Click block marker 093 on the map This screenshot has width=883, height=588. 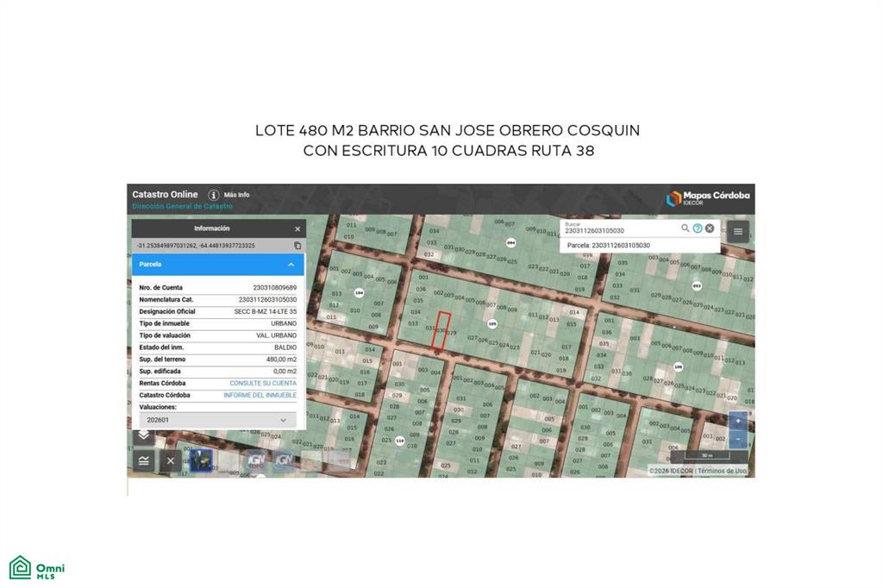coord(697,285)
